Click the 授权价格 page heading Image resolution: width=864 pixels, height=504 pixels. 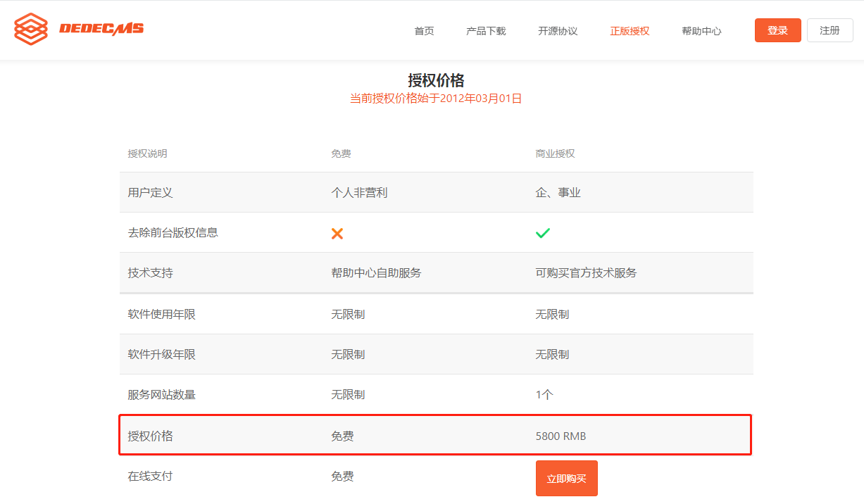[436, 80]
